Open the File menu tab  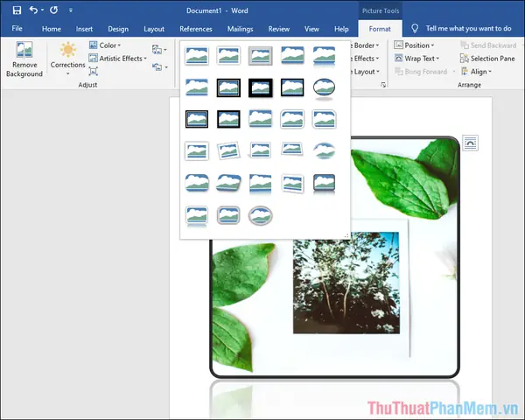(17, 29)
